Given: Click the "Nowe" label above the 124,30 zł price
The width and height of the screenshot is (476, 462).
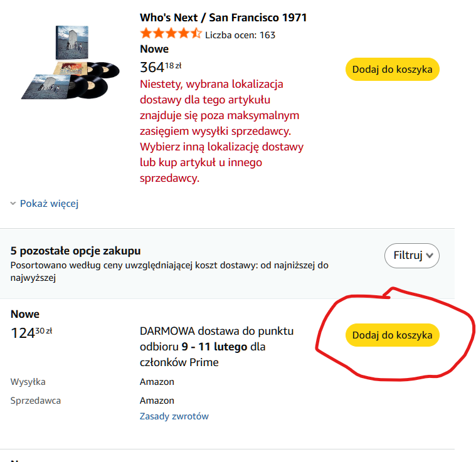Looking at the screenshot, I should pos(25,314).
